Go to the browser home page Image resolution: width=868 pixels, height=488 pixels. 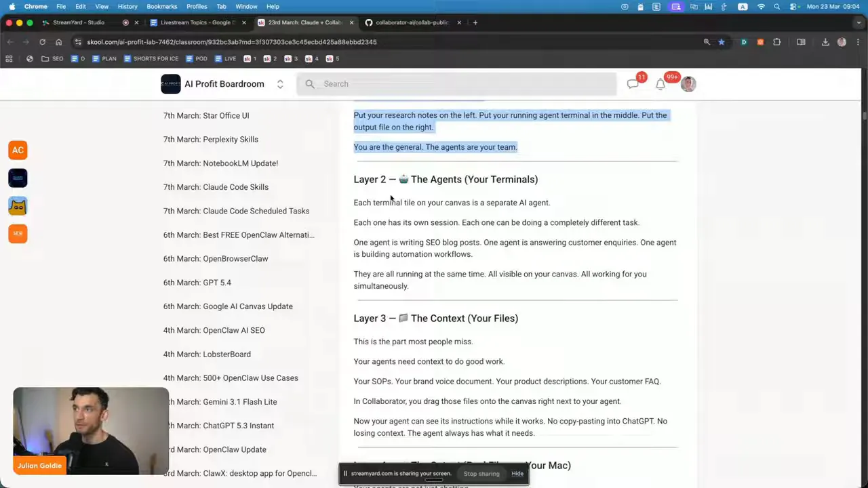click(58, 42)
